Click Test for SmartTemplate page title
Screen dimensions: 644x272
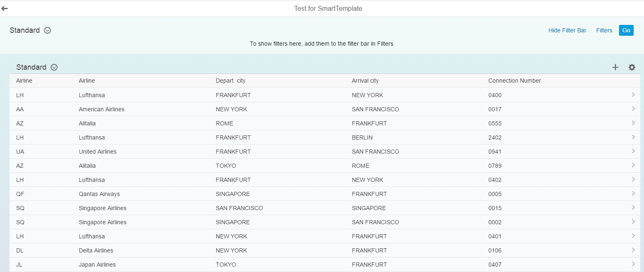pos(328,8)
